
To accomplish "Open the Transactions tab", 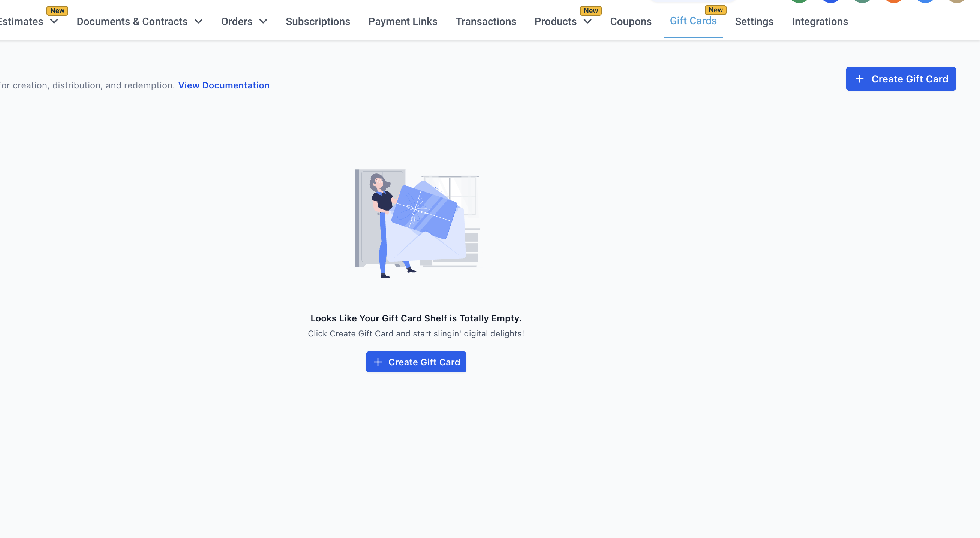I will [x=486, y=22].
